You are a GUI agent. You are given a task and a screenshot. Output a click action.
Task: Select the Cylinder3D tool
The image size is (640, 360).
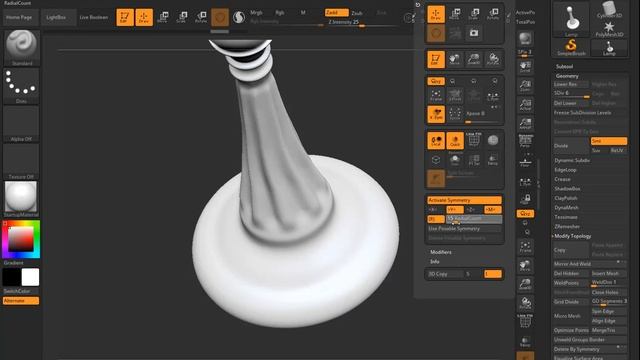(609, 10)
